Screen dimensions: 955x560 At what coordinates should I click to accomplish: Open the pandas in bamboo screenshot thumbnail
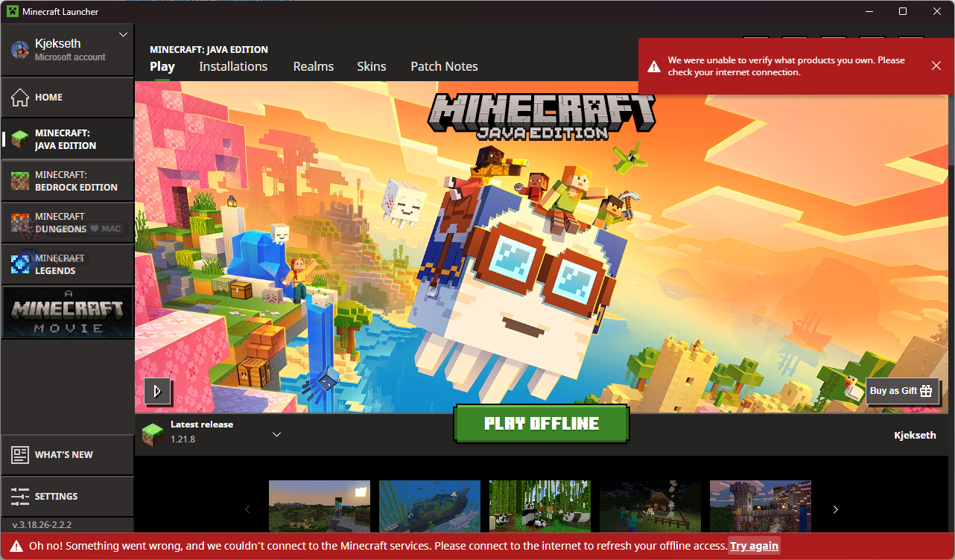(540, 506)
